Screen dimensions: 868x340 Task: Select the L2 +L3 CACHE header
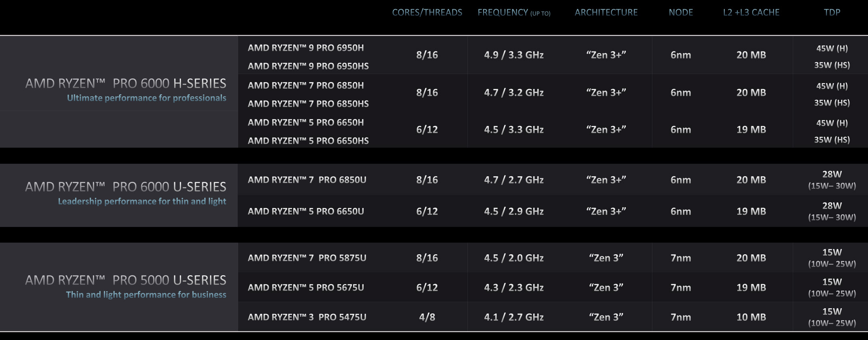[751, 12]
